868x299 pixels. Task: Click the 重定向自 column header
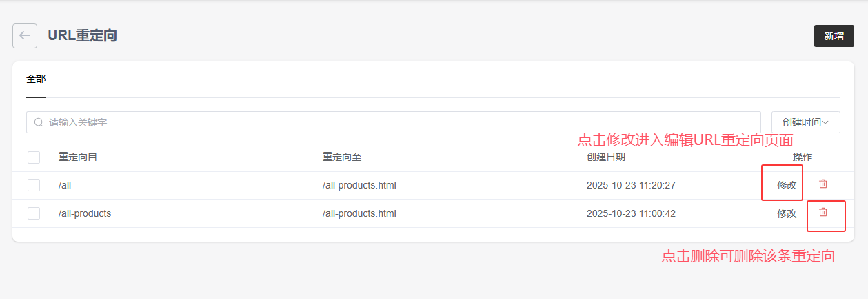click(x=78, y=157)
